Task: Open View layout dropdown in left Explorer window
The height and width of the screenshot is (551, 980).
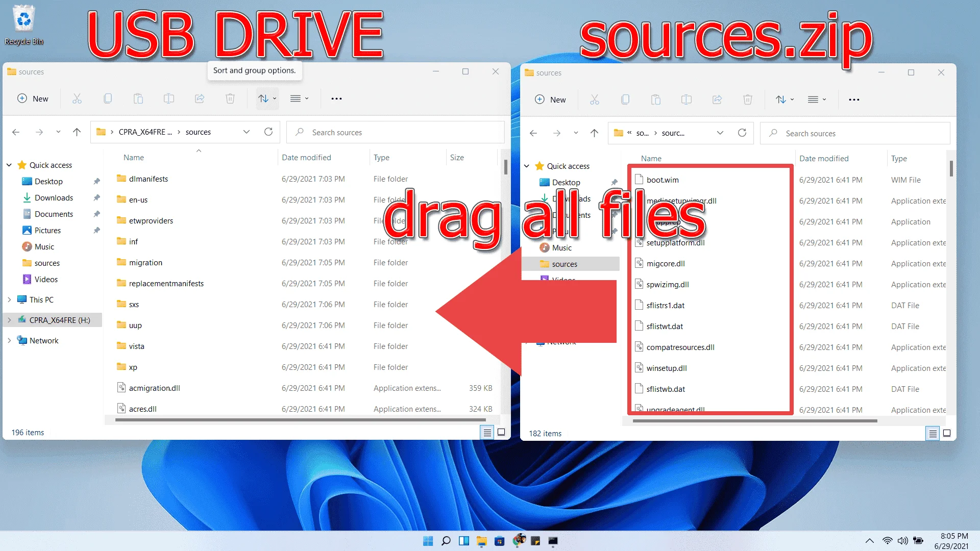Action: (x=300, y=98)
